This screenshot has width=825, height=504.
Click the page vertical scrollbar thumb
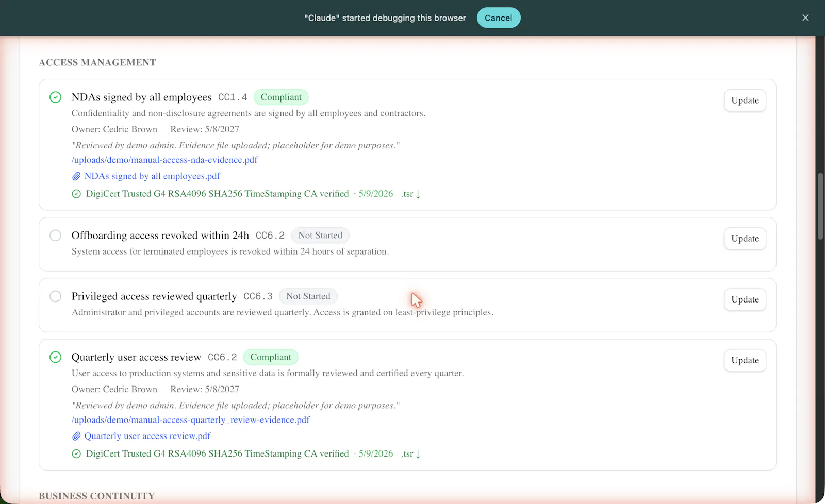(820, 206)
